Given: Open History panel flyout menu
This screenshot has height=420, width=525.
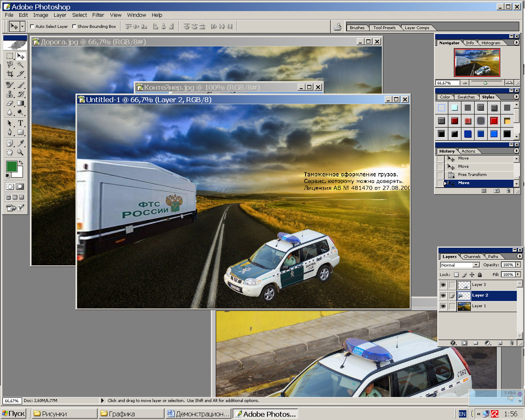Looking at the screenshot, I should pyautogui.click(x=516, y=151).
